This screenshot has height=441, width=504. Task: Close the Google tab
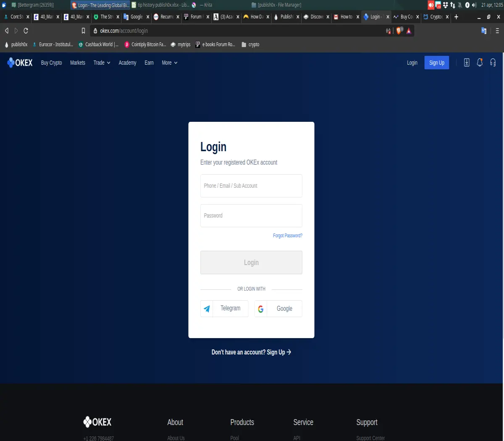[x=148, y=17]
